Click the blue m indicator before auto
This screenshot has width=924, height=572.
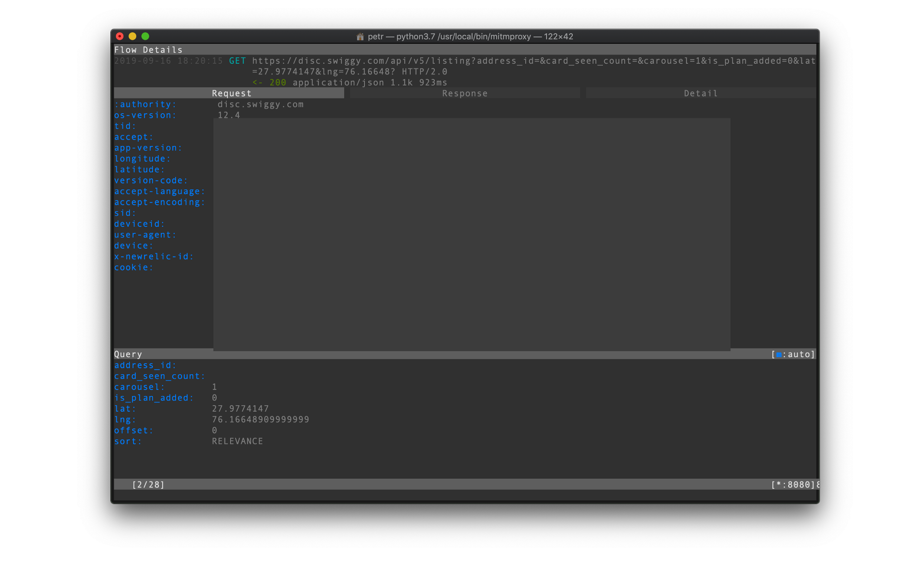click(x=778, y=354)
